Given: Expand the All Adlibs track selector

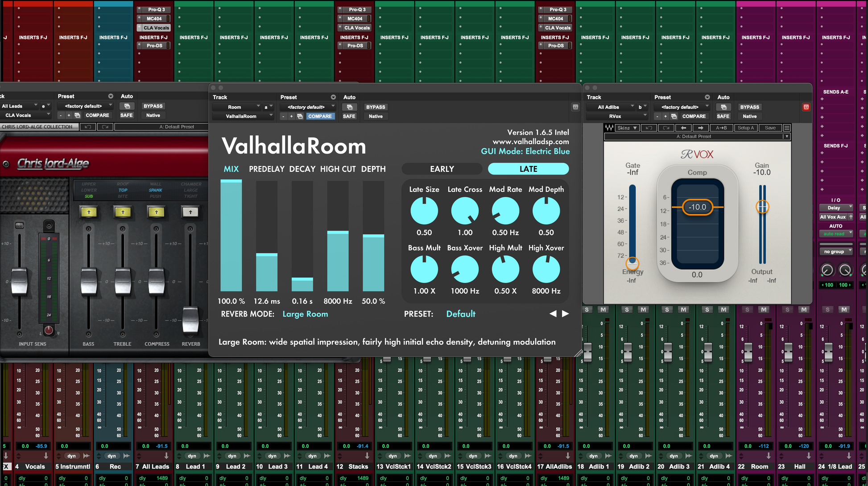Looking at the screenshot, I should pos(611,107).
